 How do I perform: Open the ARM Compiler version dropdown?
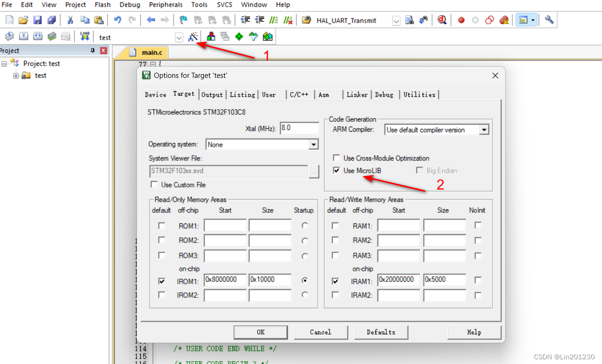[483, 130]
